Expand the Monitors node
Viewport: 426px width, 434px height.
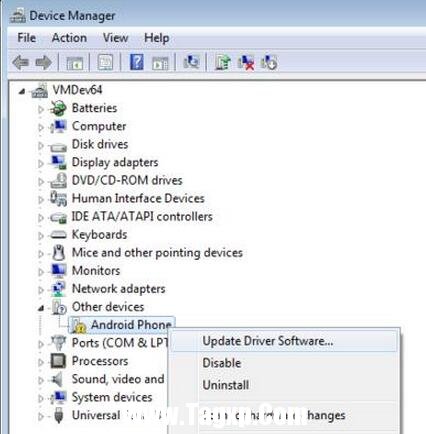(41, 272)
